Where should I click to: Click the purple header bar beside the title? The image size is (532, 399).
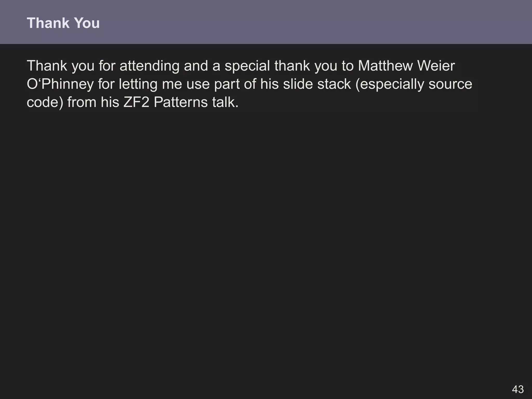(312, 22)
